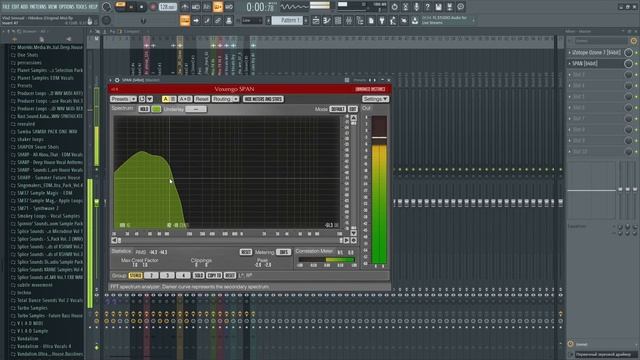This screenshot has width=640, height=360.
Task: Click the A>B copy button
Action: (x=185, y=99)
